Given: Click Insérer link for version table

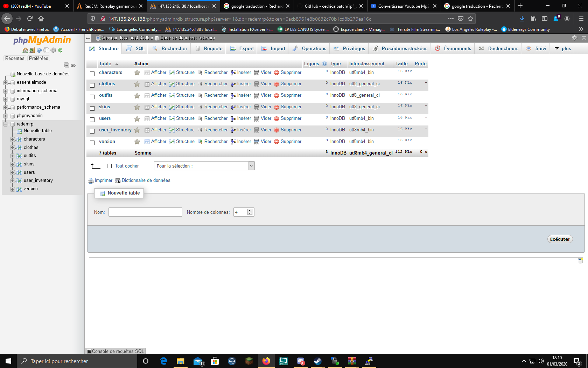Looking at the screenshot, I should (244, 142).
